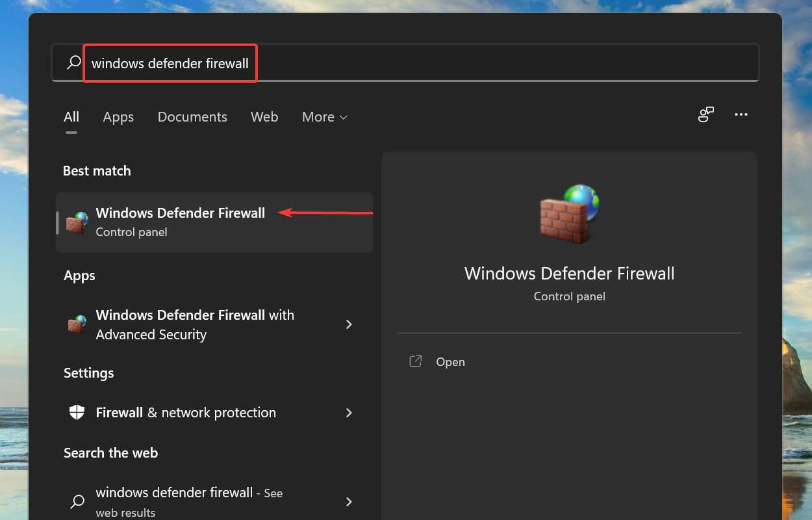Expand the web results chevron

coord(349,501)
